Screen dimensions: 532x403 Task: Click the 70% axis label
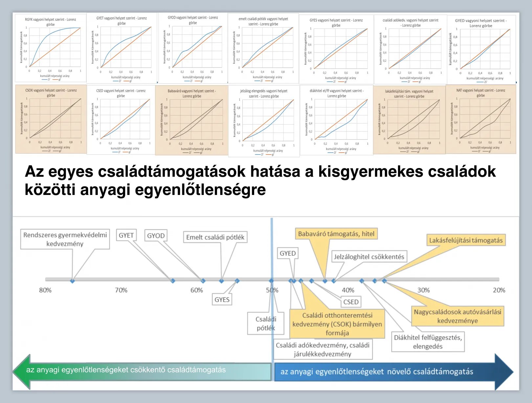click(x=121, y=290)
